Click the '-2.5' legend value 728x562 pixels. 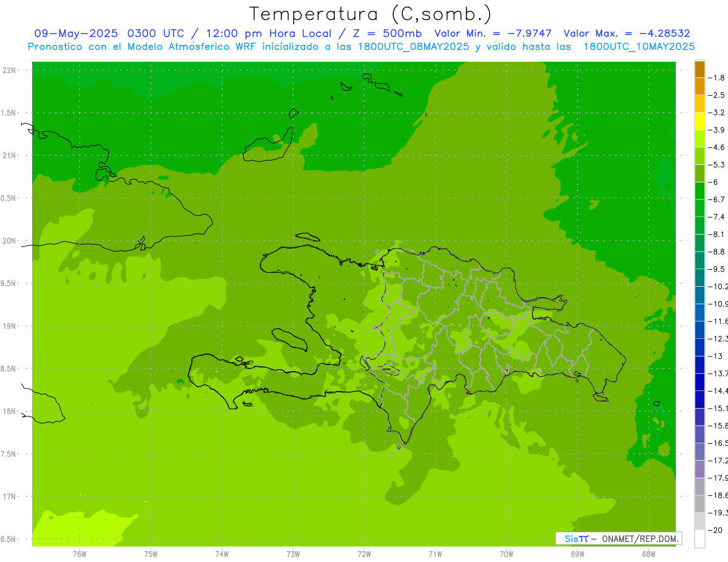coord(716,95)
